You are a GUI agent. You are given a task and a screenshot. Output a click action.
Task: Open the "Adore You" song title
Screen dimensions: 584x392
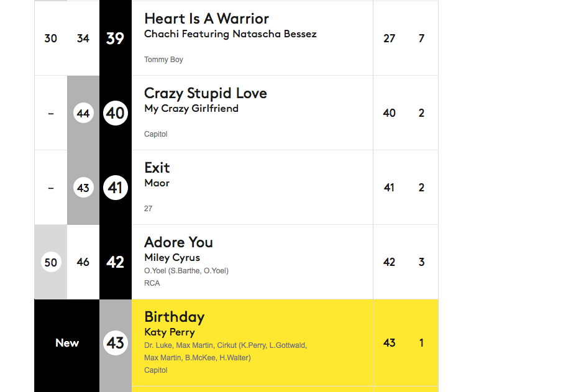click(x=178, y=242)
